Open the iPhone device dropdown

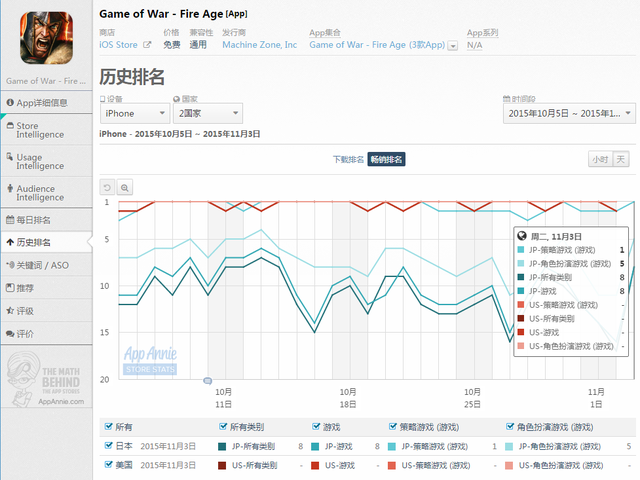135,113
